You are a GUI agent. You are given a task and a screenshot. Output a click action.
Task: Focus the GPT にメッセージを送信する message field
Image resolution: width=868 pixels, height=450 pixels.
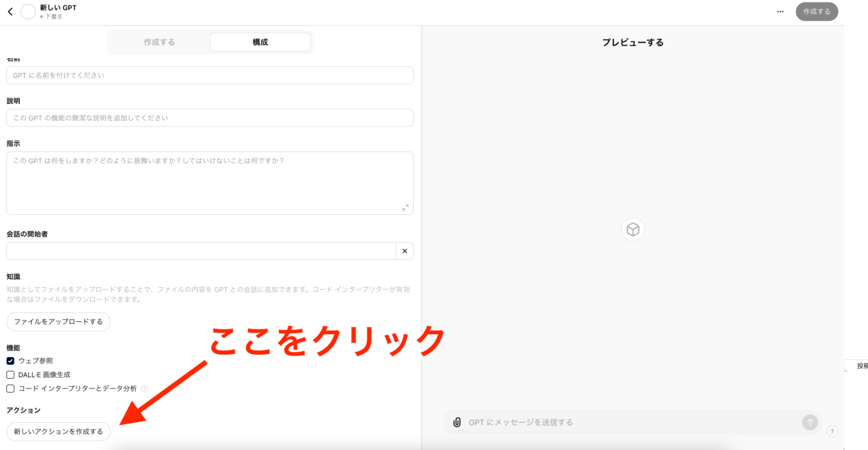pyautogui.click(x=627, y=422)
